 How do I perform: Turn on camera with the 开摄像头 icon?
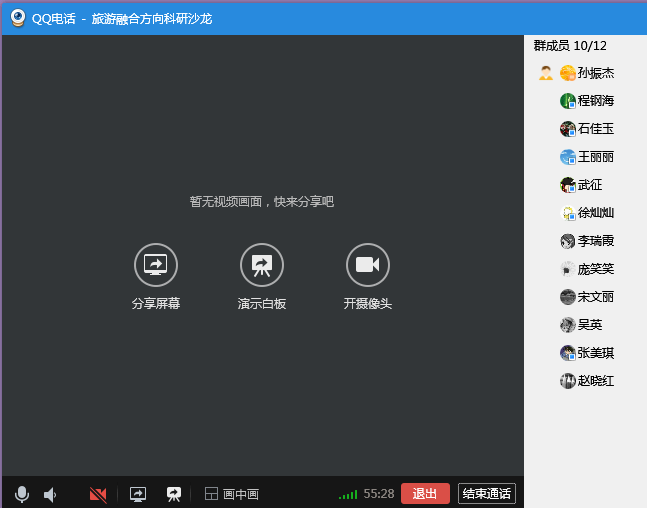coord(367,265)
